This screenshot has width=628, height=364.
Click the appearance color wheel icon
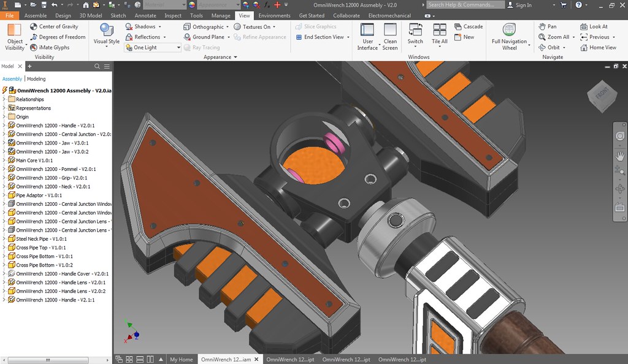coord(191,5)
